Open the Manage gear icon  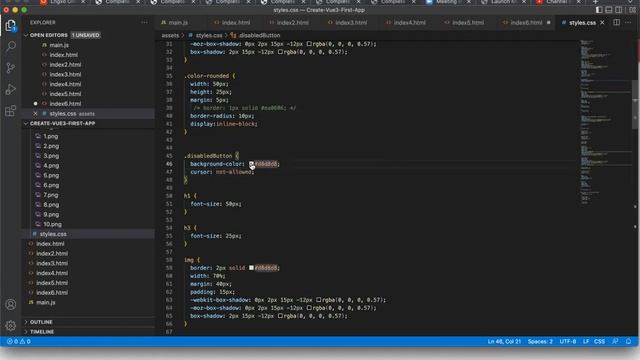[x=11, y=326]
